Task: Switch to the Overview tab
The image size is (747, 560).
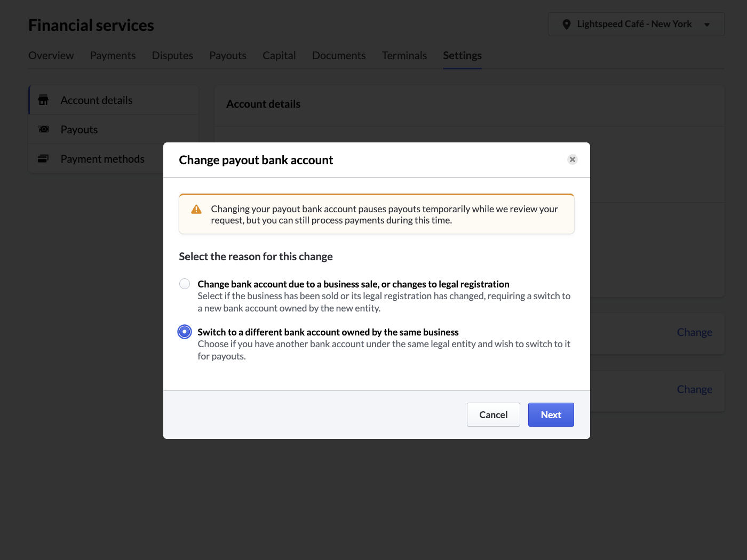Action: tap(51, 55)
